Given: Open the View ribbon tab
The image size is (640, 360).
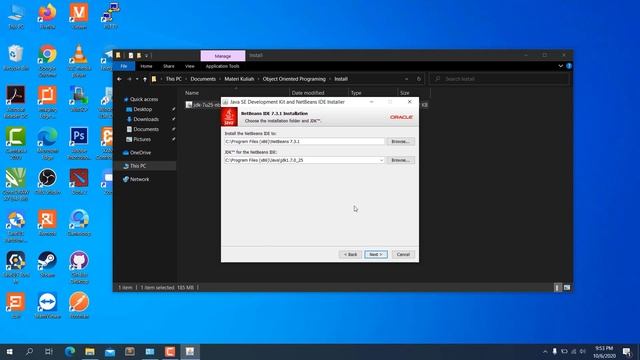Looking at the screenshot, I should point(190,66).
